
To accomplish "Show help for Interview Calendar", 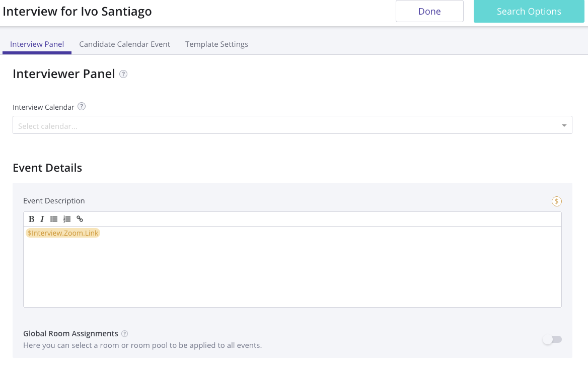I will 82,107.
